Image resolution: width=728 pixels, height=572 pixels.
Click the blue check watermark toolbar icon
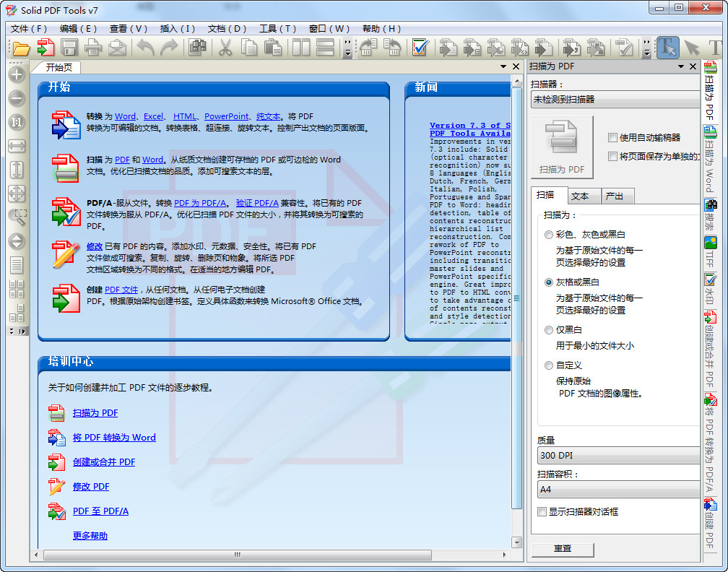click(x=420, y=48)
